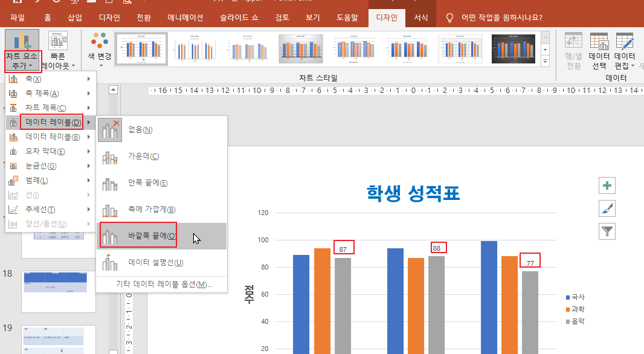Open the 색 변경 color palette
Viewport: 644px width, 354px height.
tap(100, 50)
